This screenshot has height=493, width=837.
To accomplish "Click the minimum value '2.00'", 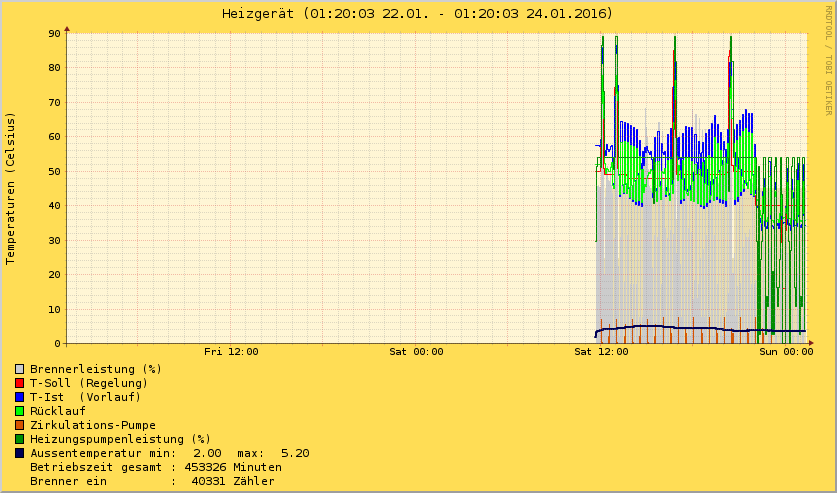I will tap(207, 453).
